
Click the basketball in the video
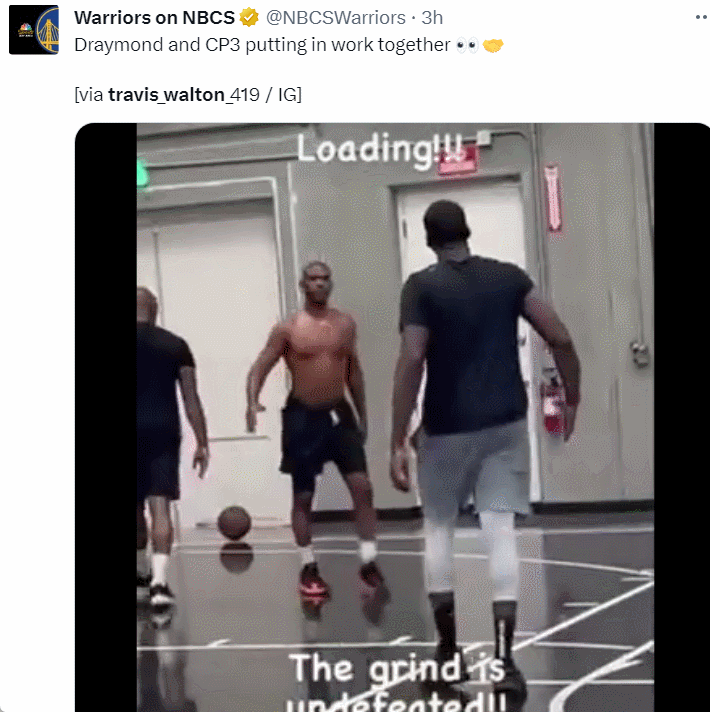pos(234,523)
